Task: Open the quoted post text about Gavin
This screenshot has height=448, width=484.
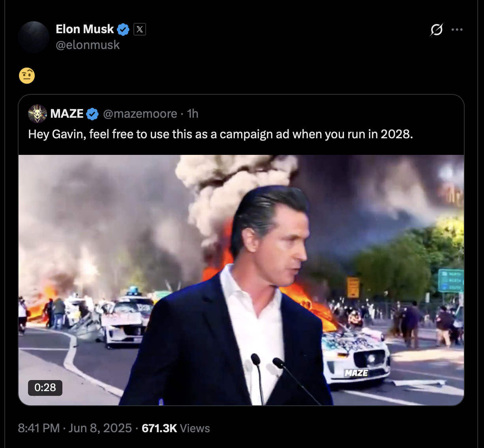Action: 220,134
